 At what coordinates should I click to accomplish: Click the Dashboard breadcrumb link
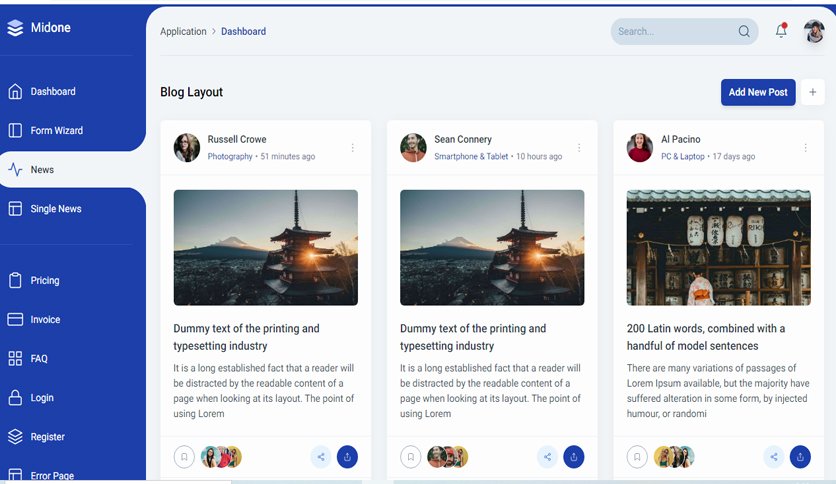click(x=243, y=31)
